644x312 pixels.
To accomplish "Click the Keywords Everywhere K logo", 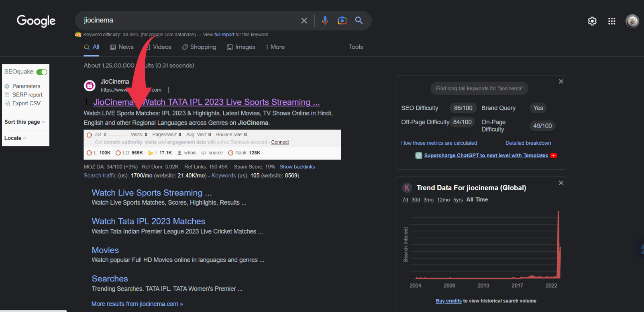I will click(407, 188).
